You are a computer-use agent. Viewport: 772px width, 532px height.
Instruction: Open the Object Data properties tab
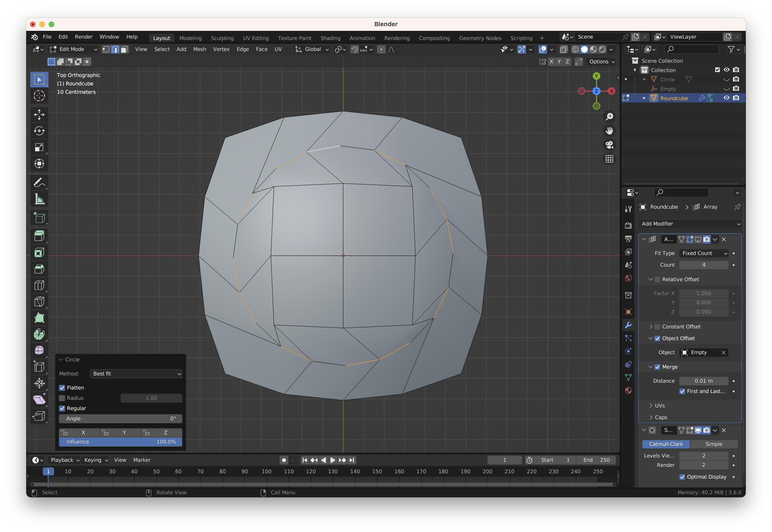coord(629,377)
